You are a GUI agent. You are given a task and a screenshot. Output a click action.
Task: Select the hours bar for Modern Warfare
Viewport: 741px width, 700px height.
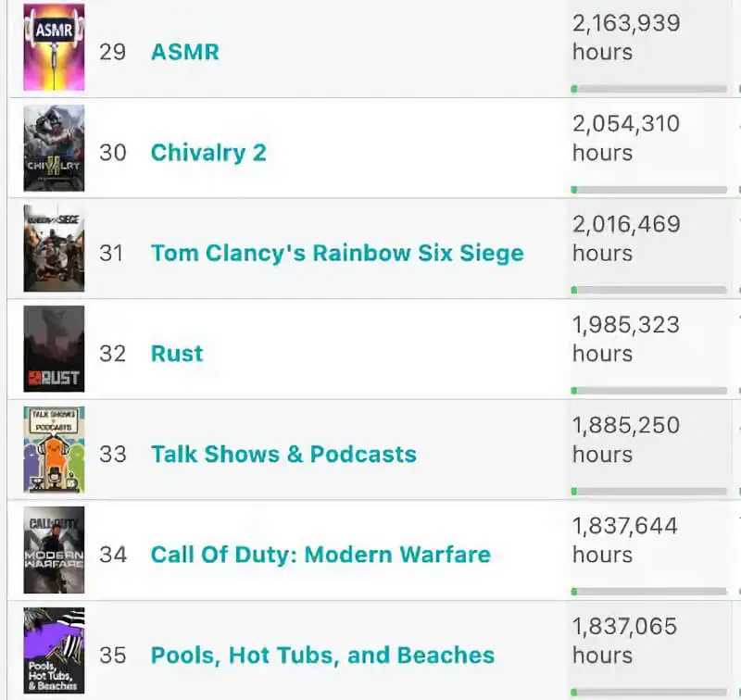click(x=649, y=591)
